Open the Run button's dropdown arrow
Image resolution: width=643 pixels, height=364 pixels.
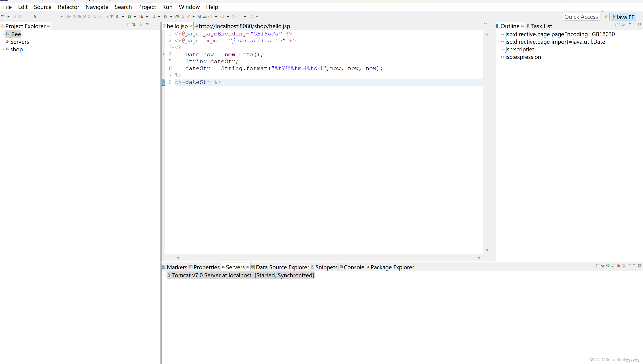tap(135, 17)
